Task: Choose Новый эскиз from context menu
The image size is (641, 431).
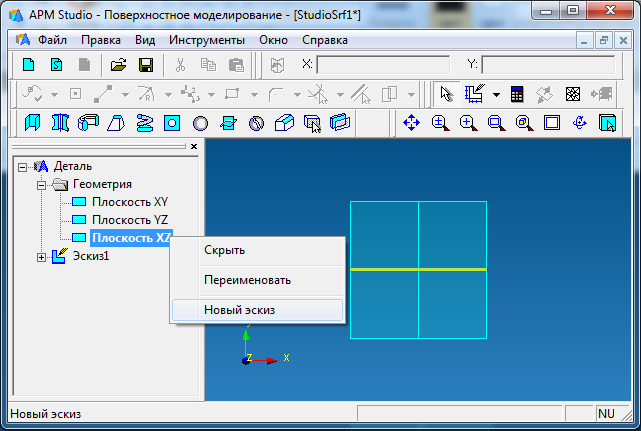Action: pos(240,310)
